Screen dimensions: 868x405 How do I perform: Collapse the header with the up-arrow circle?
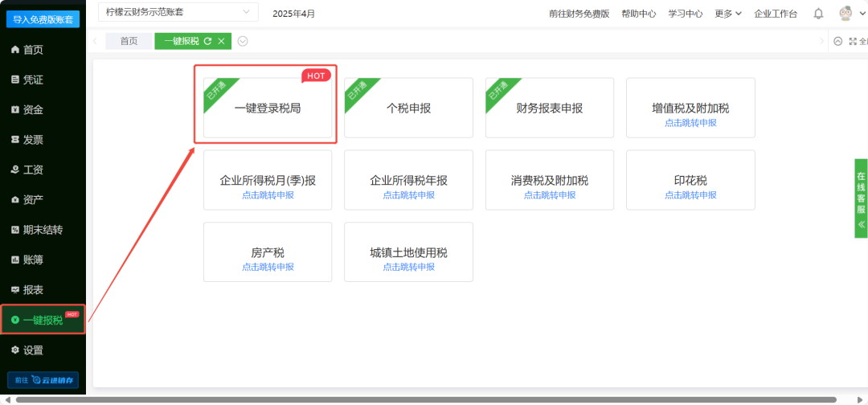(837, 41)
